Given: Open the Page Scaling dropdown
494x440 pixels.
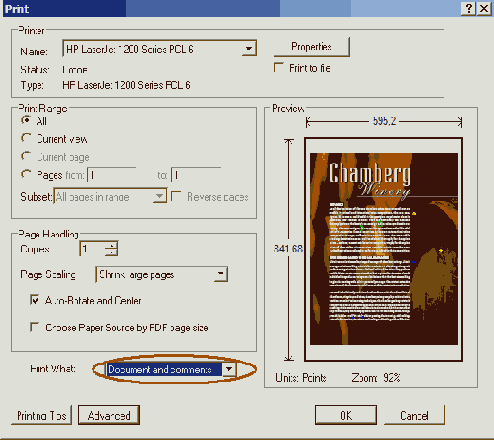Looking at the screenshot, I should coord(220,274).
